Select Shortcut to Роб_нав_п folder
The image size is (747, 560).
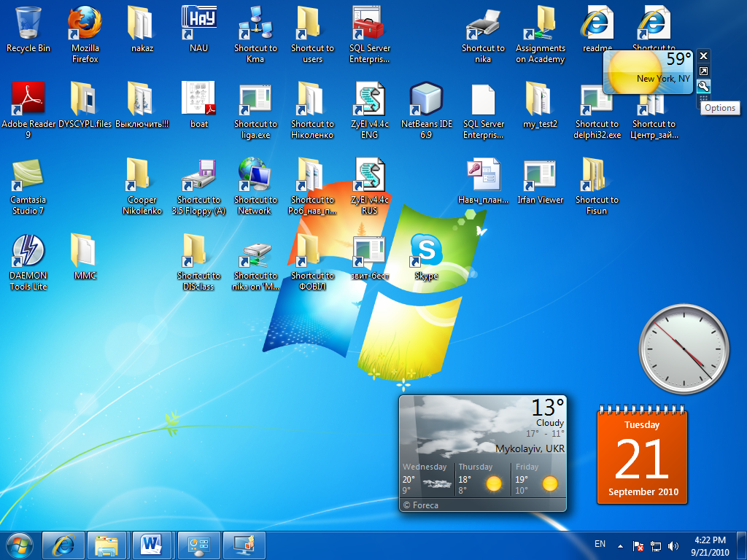pyautogui.click(x=312, y=187)
